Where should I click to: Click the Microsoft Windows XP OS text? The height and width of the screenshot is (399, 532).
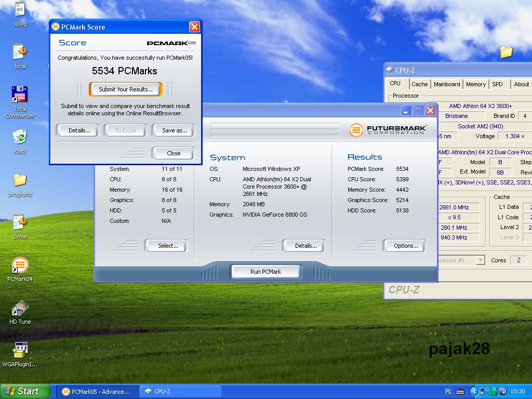click(x=271, y=169)
